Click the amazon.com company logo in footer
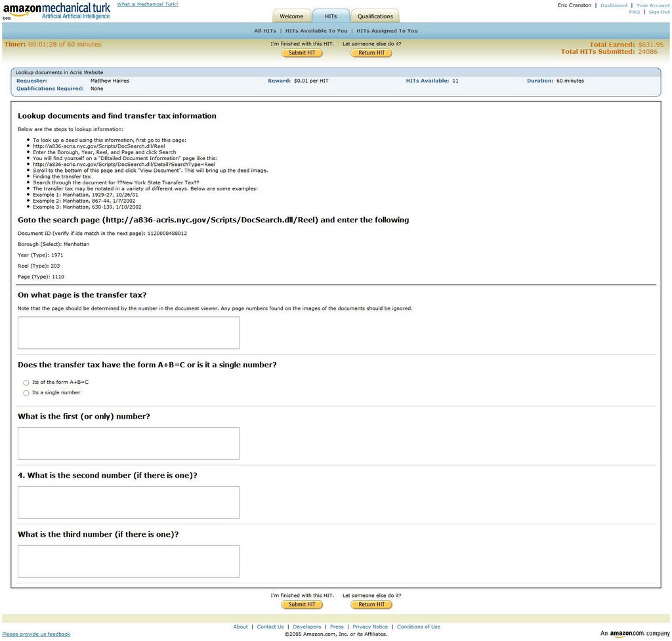Image resolution: width=672 pixels, height=641 pixels. pos(635,633)
